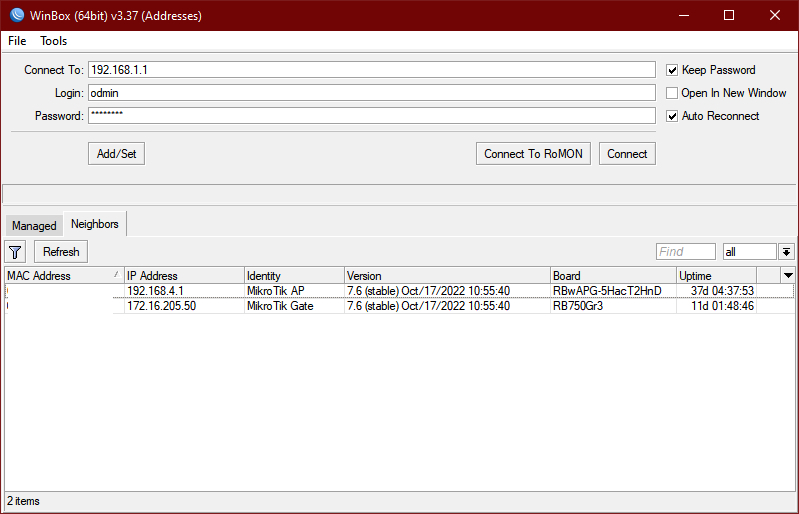This screenshot has height=514, width=799.
Task: Open the Tools menu
Action: click(54, 41)
